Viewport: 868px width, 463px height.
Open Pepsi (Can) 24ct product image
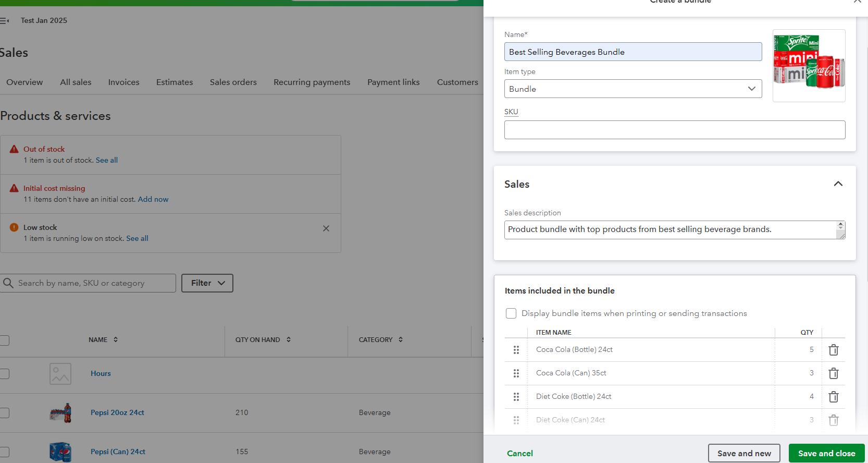[x=60, y=452]
